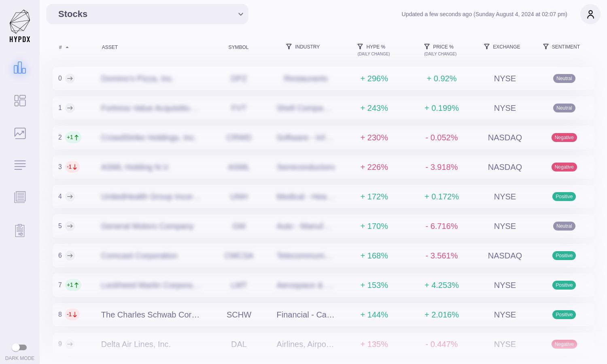607x364 pixels.
Task: Click the unchanged arrow indicator in row 1
Action: point(70,108)
